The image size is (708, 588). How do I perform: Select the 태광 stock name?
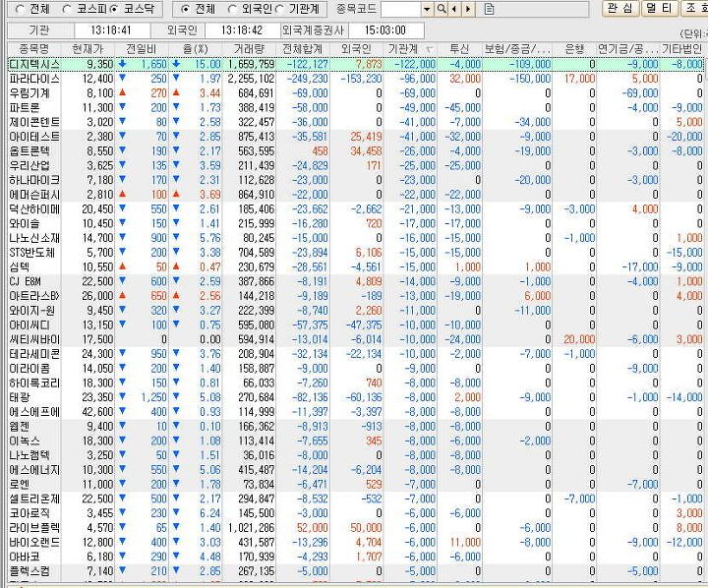click(x=20, y=397)
